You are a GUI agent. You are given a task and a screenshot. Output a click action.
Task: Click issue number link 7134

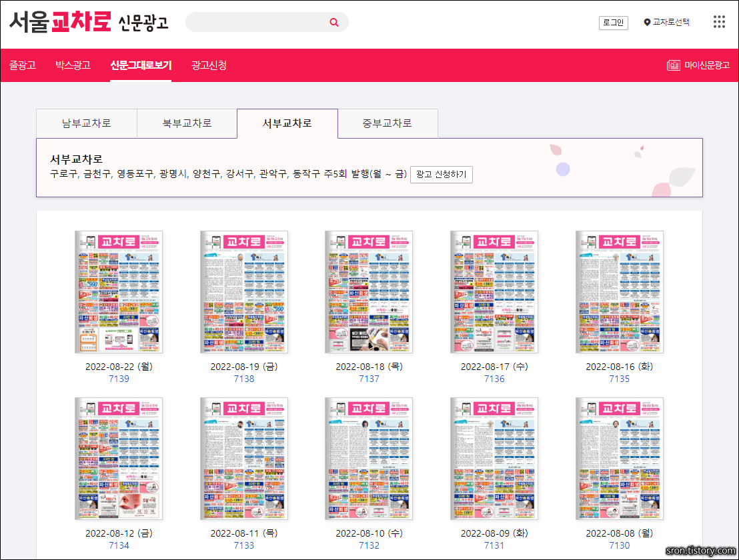[119, 545]
